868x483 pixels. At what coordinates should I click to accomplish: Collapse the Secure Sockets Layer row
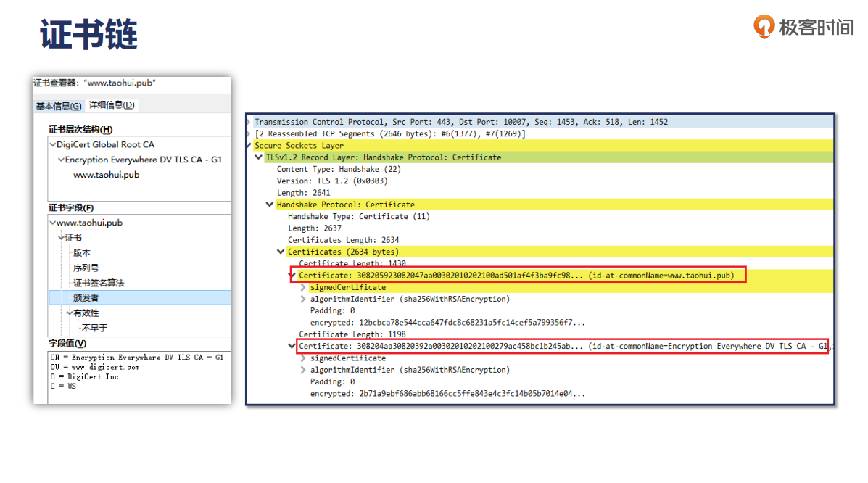tap(249, 145)
